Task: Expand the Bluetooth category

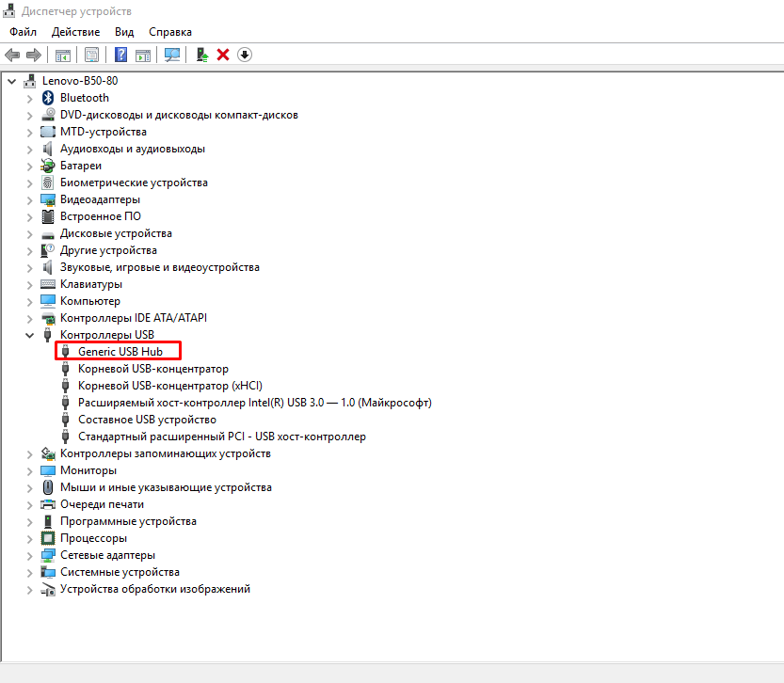Action: 29,99
